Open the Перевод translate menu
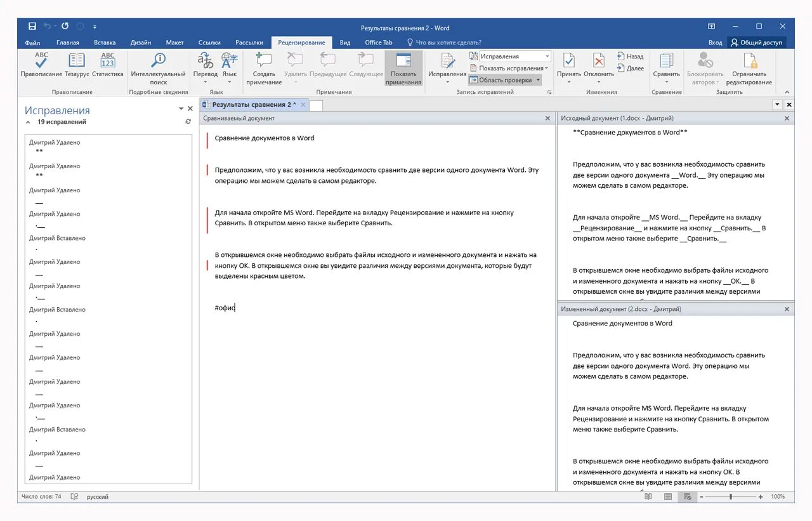 (205, 69)
